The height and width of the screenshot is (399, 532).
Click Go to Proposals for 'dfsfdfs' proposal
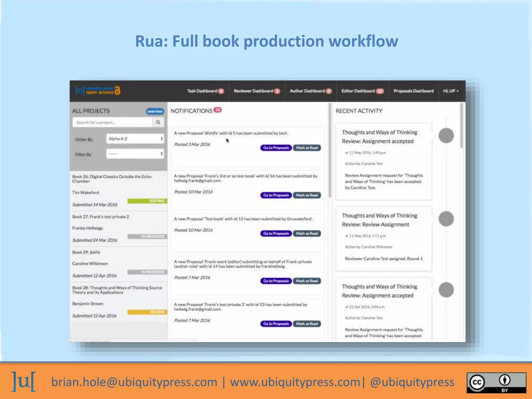tap(276, 148)
